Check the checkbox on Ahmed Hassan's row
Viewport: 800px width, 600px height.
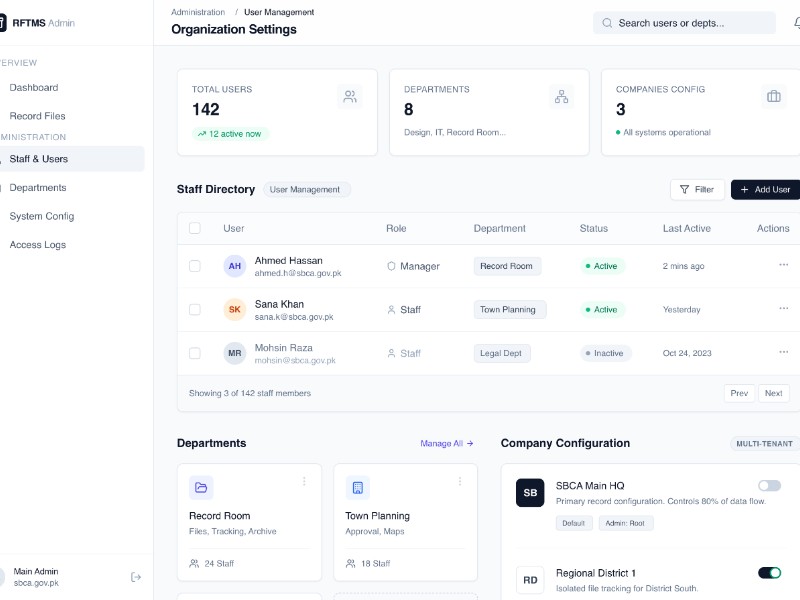[x=195, y=266]
